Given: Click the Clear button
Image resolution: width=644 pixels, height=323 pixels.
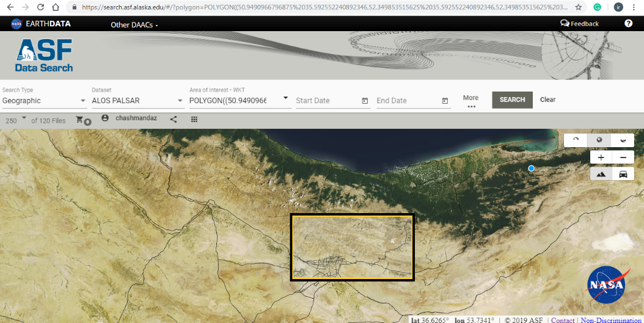Looking at the screenshot, I should pyautogui.click(x=547, y=100).
